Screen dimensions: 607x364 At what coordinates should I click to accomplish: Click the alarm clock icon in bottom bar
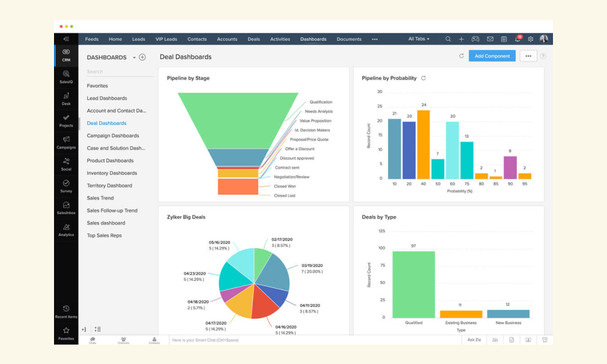[x=544, y=340]
